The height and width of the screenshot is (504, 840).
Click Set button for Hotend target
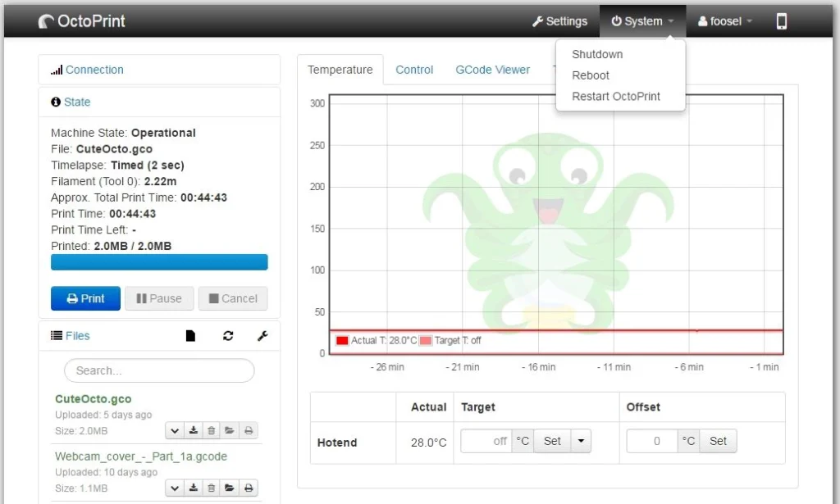[552, 441]
